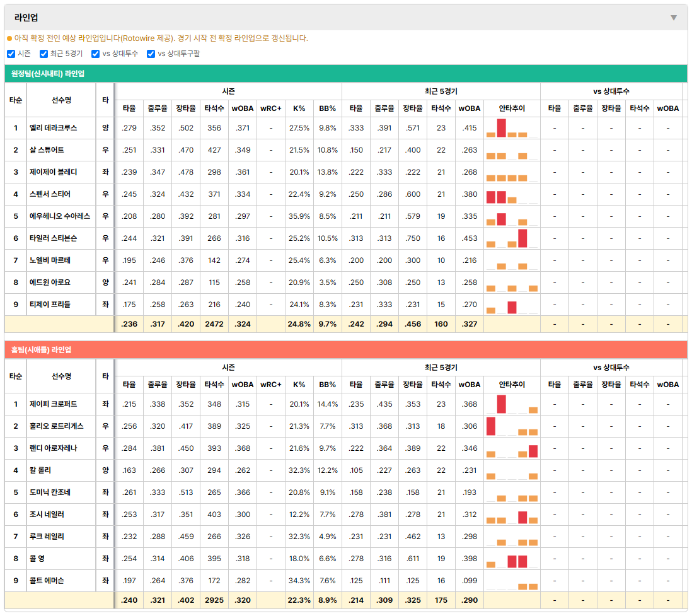Click 제이피 크로퍼드 hit trend chart
Image resolution: width=692 pixels, height=616 pixels.
(x=512, y=404)
